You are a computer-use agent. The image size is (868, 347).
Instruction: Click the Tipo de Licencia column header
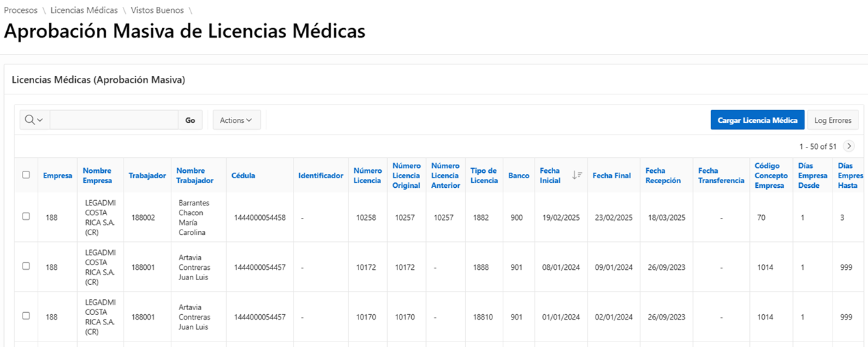[484, 176]
